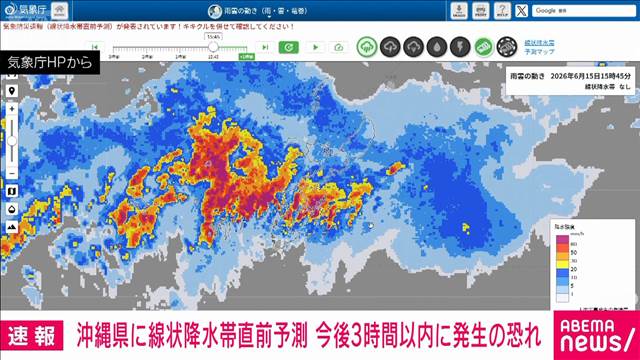This screenshot has width=640, height=360.
Task: Click the 15:45 tooltip above the timeline slider
Action: (x=213, y=37)
